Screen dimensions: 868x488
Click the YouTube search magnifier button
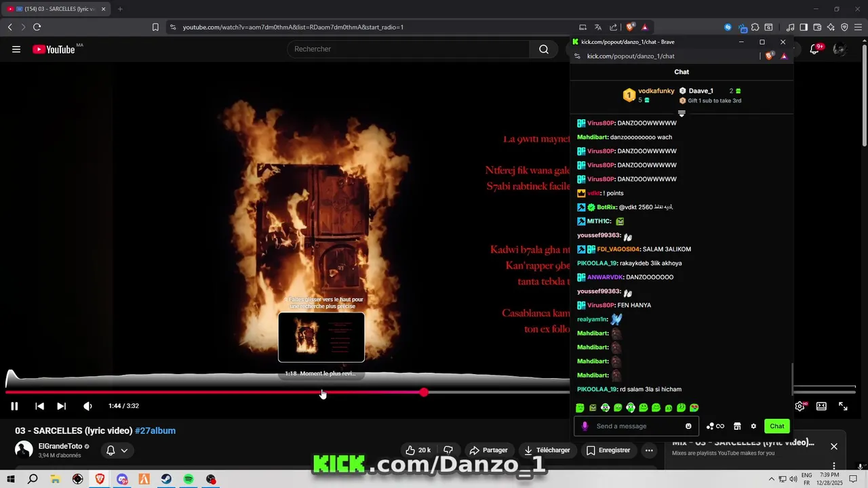[x=544, y=49]
